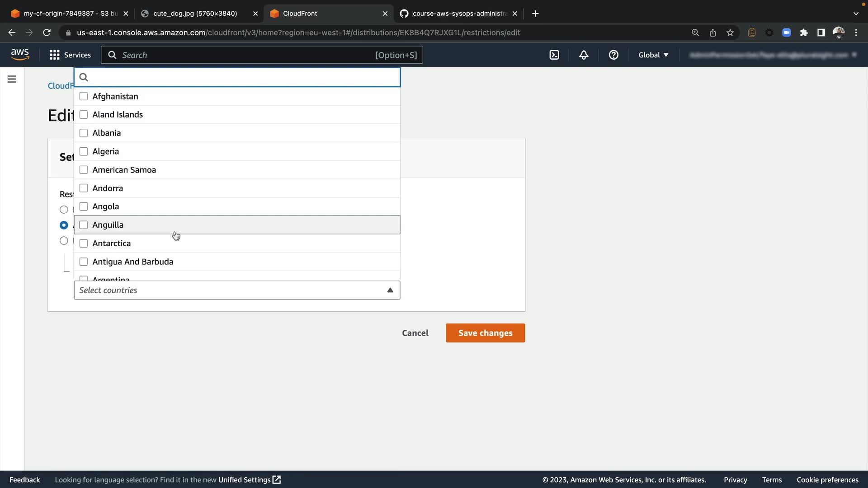Tick the Anguilla country checkbox
The height and width of the screenshot is (488, 868).
(84, 225)
